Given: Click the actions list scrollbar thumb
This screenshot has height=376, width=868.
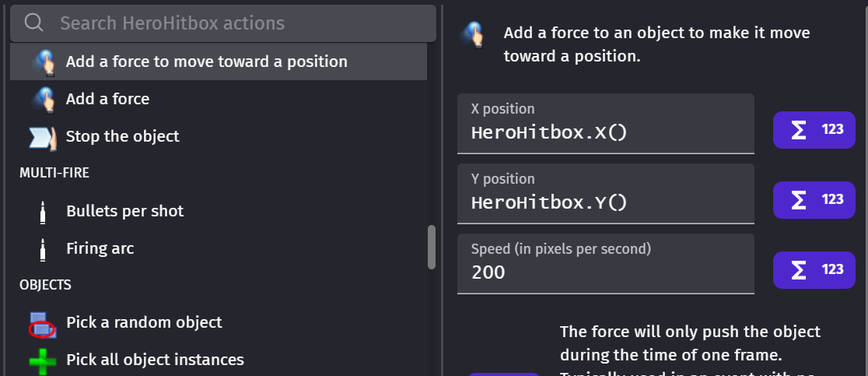Looking at the screenshot, I should [432, 248].
